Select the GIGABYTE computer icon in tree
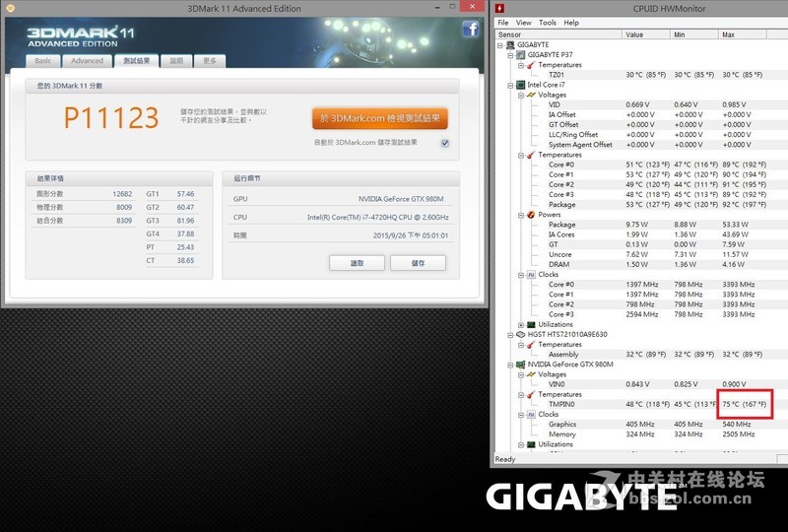This screenshot has width=788, height=532. pos(510,44)
